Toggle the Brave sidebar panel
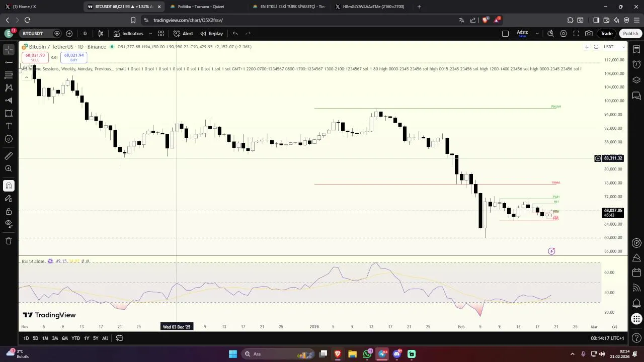The image size is (644, 362). coord(596,20)
